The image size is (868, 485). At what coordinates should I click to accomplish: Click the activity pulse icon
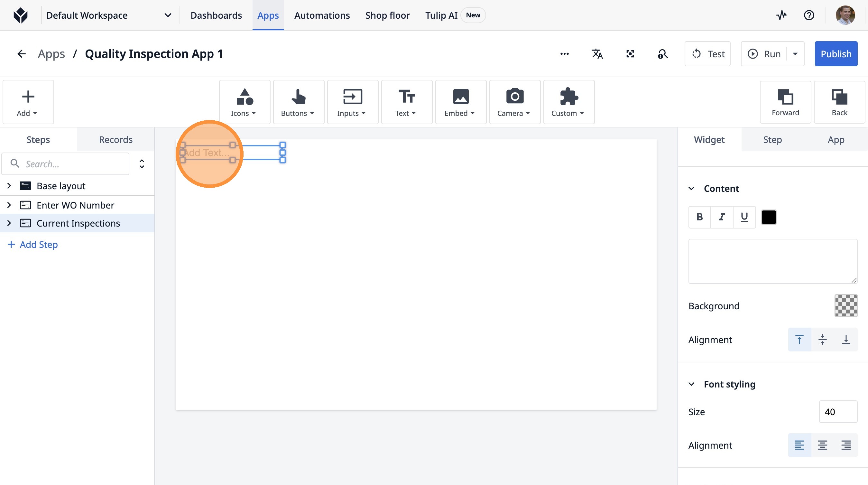pyautogui.click(x=781, y=15)
